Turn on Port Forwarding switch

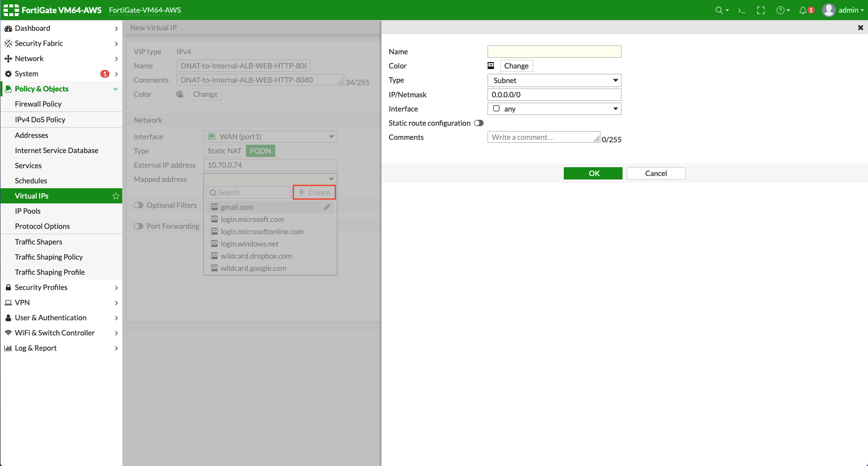138,226
